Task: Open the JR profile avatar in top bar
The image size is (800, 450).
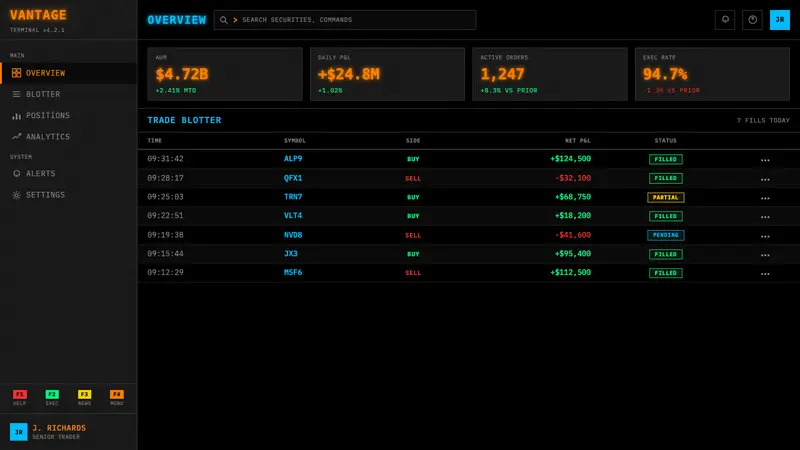Action: (x=780, y=20)
